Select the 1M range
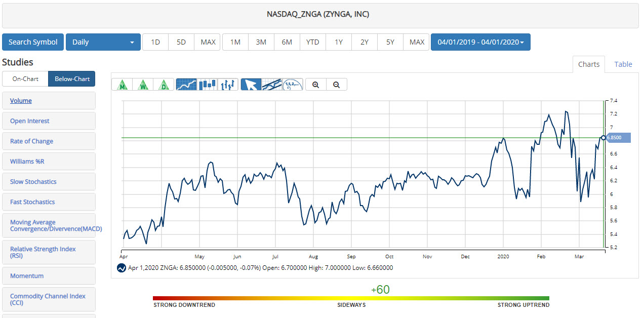 tap(235, 42)
